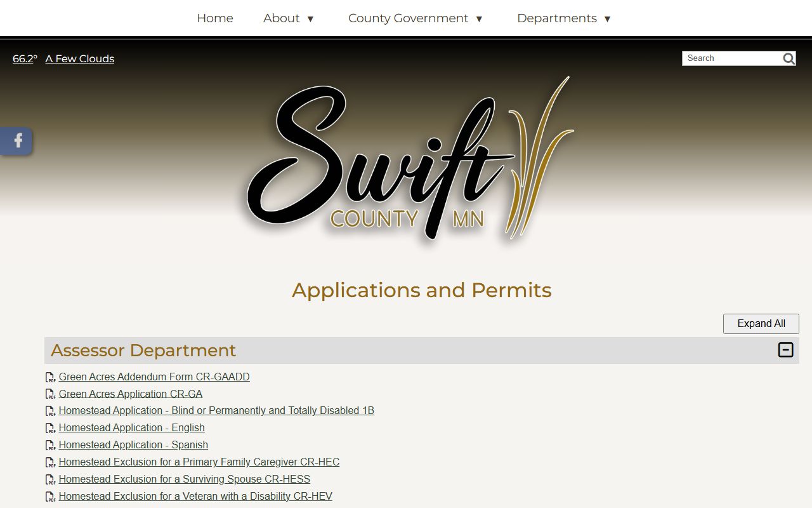
Task: Click the Assessor Department heading
Action: point(143,351)
